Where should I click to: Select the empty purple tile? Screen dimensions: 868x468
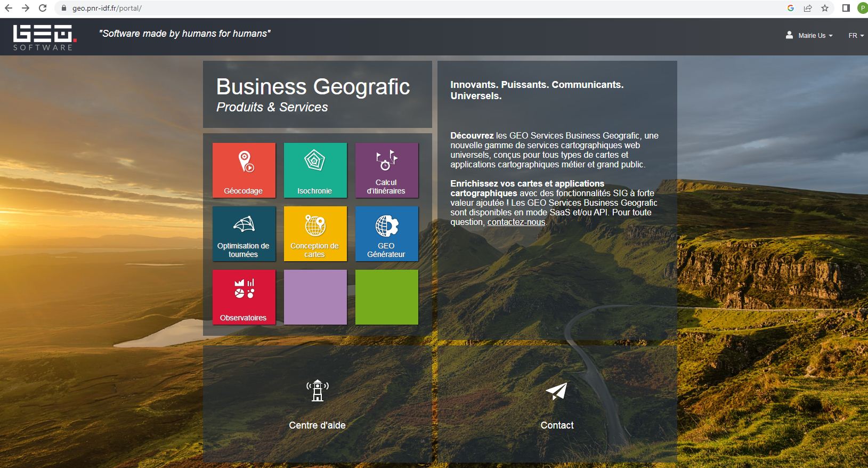pyautogui.click(x=315, y=297)
